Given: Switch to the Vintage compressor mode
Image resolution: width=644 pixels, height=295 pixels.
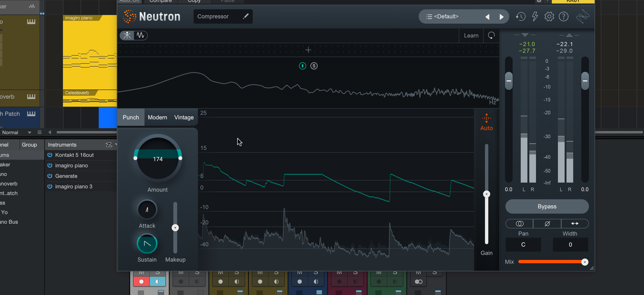Looking at the screenshot, I should (x=184, y=117).
